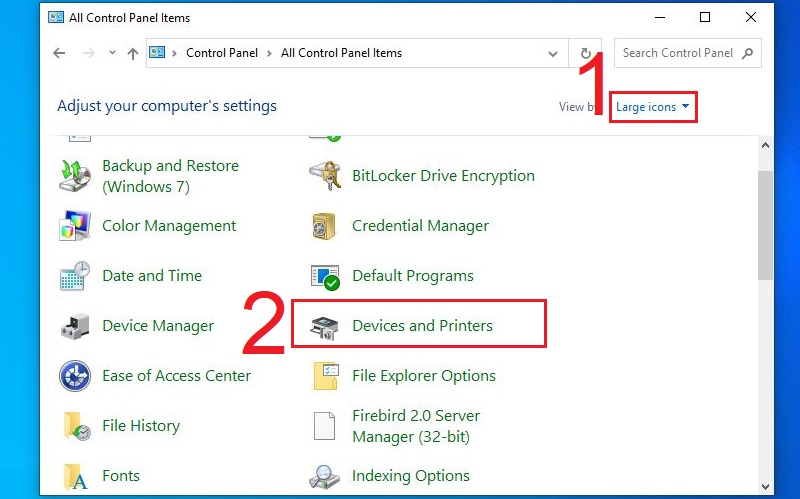Click the Device Manager icon

75,326
